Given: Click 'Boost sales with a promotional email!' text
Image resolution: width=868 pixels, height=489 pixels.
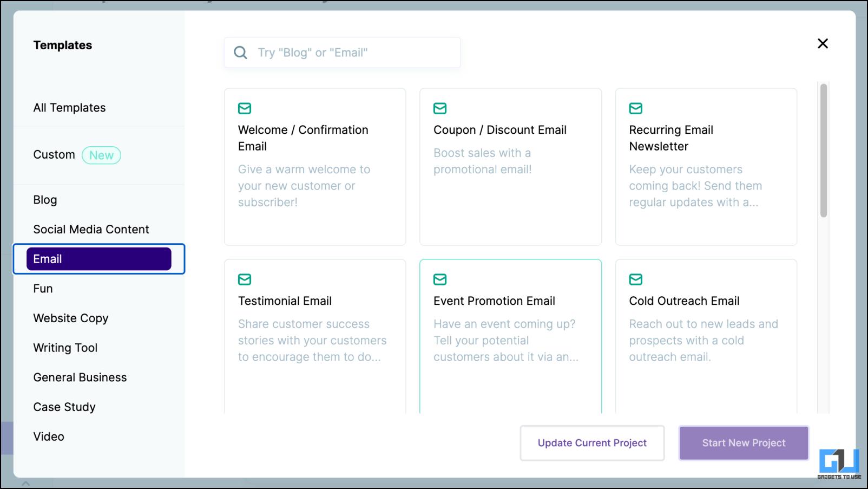Looking at the screenshot, I should [483, 161].
